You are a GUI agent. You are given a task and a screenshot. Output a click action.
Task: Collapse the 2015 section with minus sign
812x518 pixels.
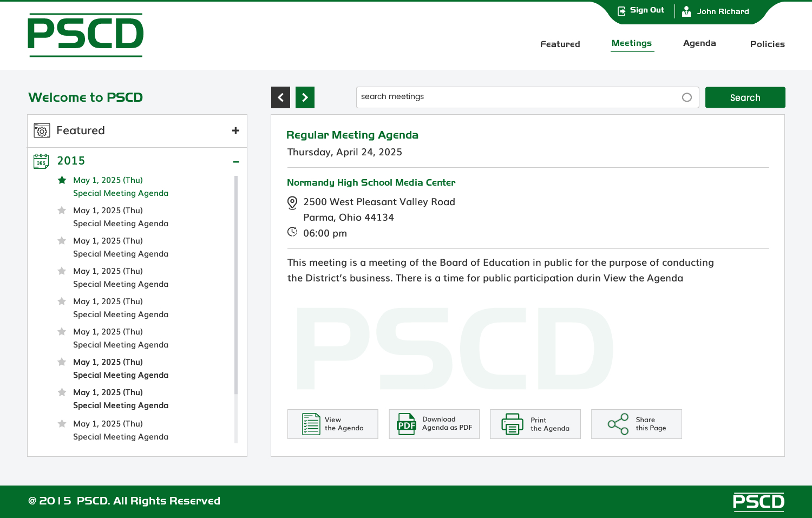(236, 162)
